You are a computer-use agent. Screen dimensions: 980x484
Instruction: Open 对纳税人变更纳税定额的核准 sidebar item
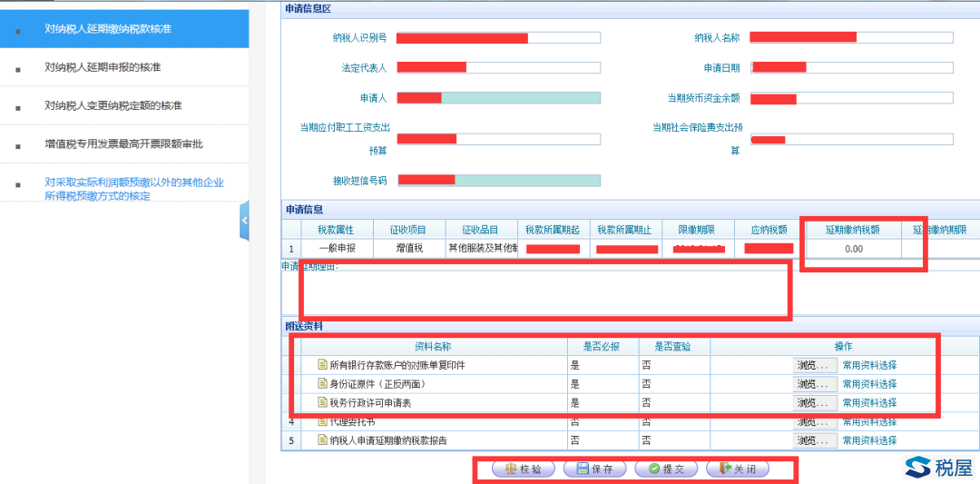pyautogui.click(x=113, y=106)
